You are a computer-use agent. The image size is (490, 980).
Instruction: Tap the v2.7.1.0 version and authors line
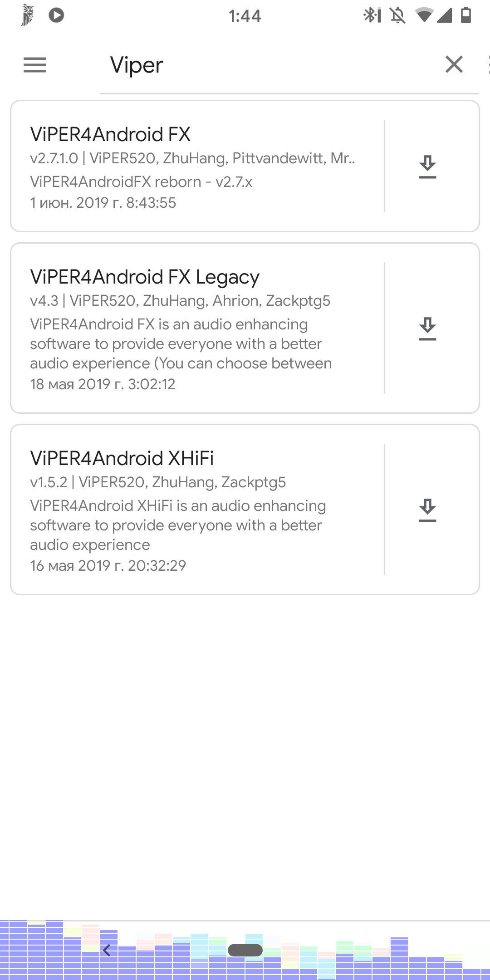(x=192, y=158)
